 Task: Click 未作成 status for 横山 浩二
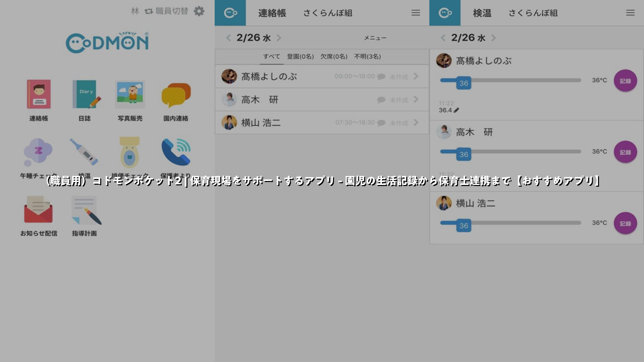[399, 123]
